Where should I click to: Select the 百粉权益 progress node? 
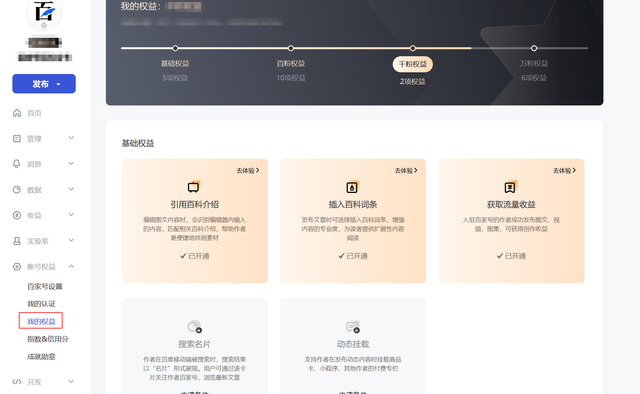[x=291, y=48]
